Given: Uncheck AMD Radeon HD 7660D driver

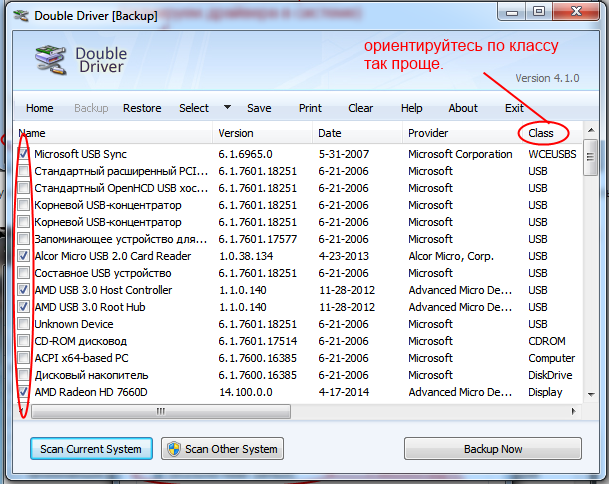Looking at the screenshot, I should coord(24,392).
